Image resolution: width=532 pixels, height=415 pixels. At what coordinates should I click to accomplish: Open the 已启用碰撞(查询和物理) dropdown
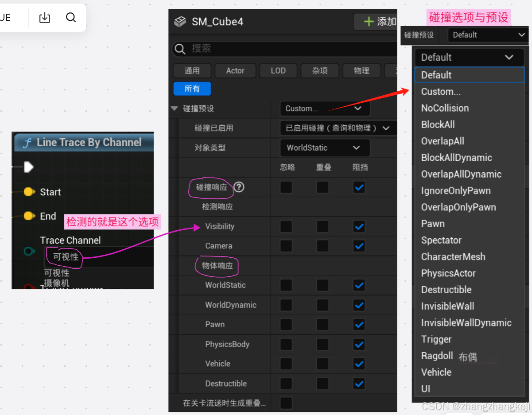338,128
